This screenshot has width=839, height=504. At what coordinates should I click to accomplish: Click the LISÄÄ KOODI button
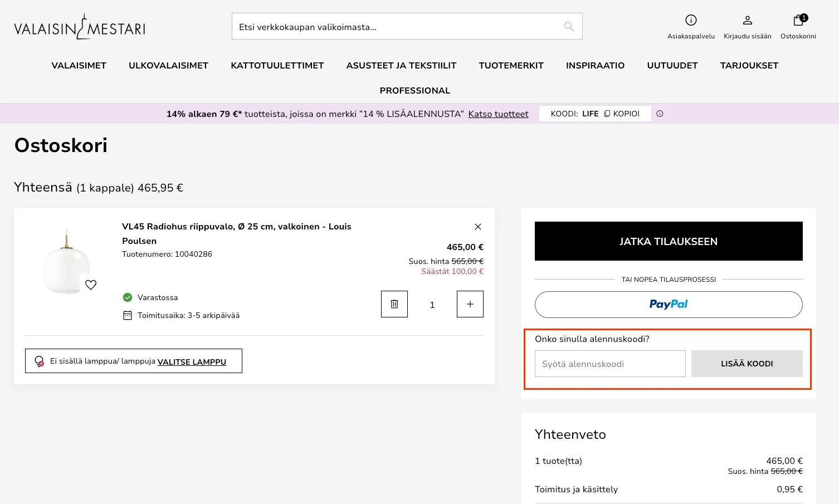click(x=747, y=364)
